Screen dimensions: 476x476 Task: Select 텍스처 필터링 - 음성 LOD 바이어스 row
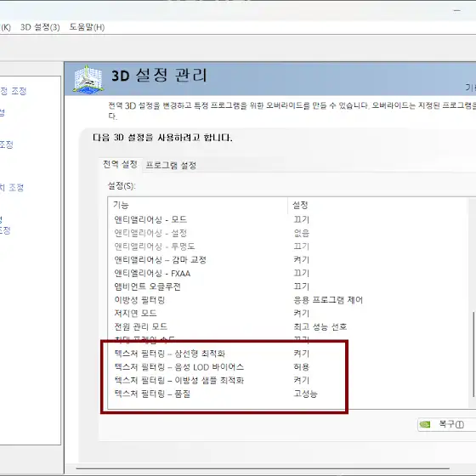click(287, 366)
